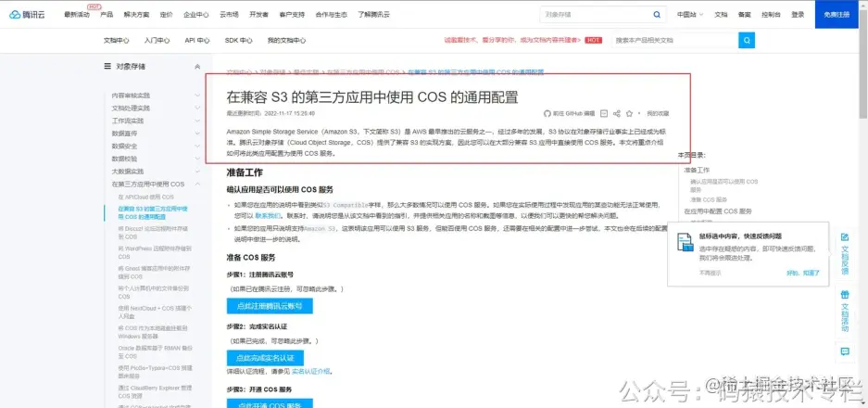Click the 备案 link

pos(744,15)
